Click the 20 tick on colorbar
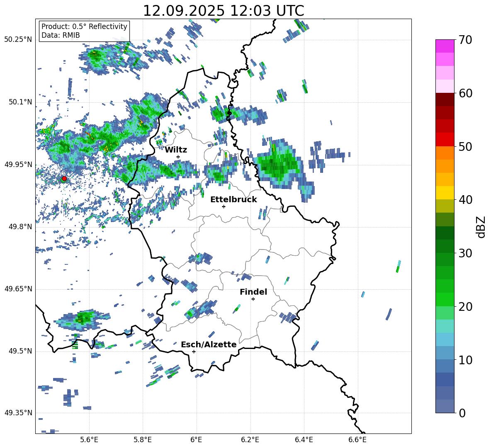 coord(465,307)
